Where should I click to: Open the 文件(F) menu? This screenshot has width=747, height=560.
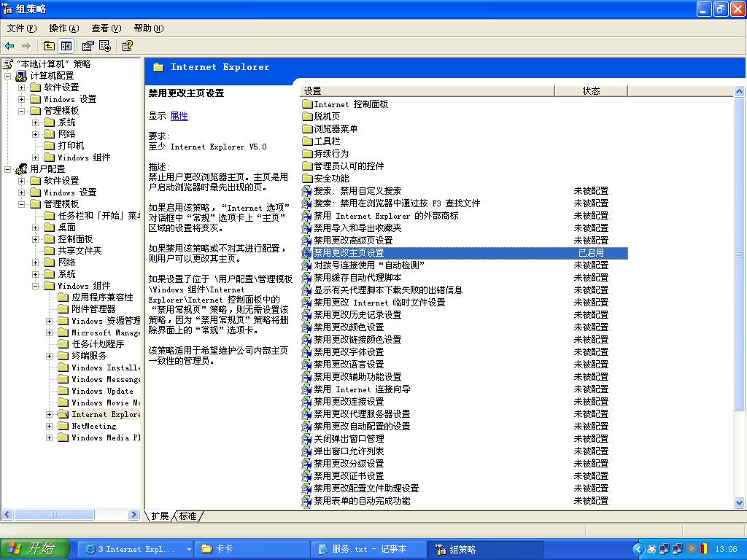[x=22, y=28]
